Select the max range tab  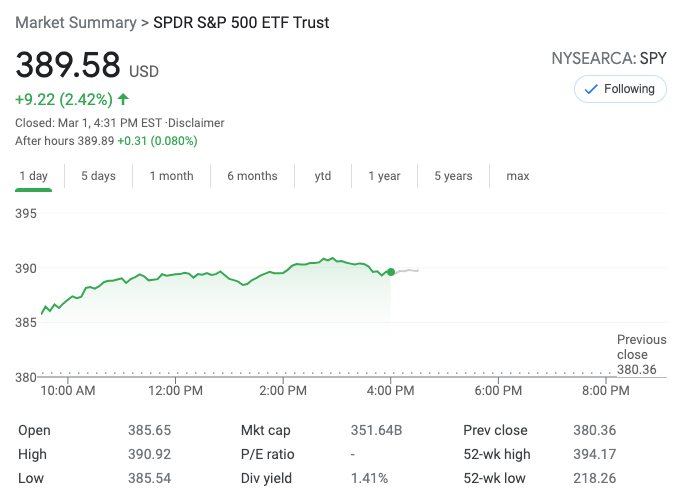(518, 176)
